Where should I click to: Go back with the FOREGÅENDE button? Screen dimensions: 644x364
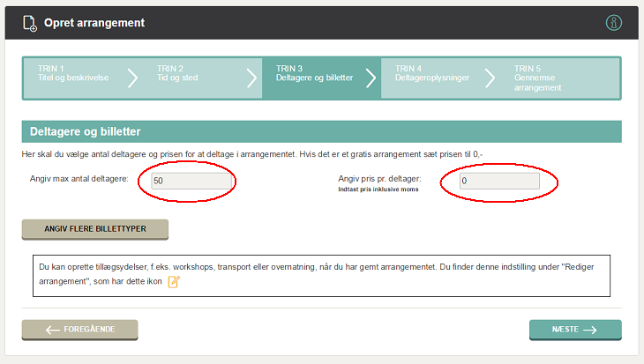pos(80,330)
